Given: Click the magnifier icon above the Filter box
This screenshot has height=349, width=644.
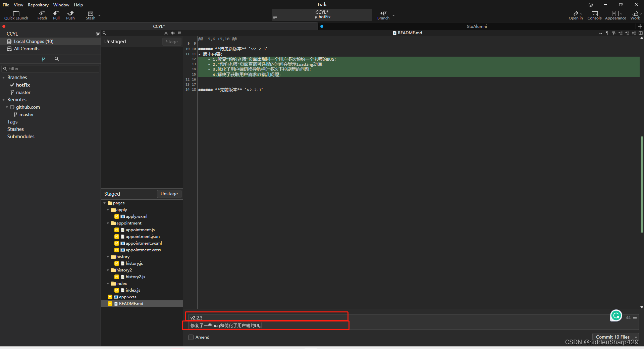Looking at the screenshot, I should tap(57, 59).
